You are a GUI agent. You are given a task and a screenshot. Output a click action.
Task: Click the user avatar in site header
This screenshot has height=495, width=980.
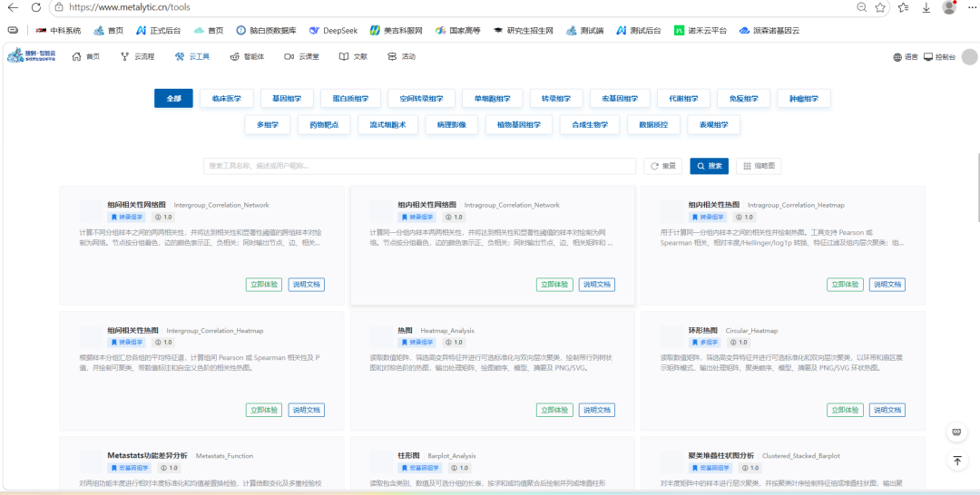tap(969, 57)
